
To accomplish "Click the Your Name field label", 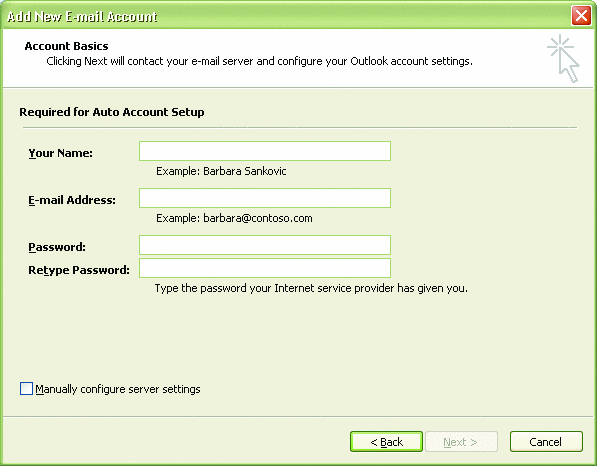I will tap(61, 153).
